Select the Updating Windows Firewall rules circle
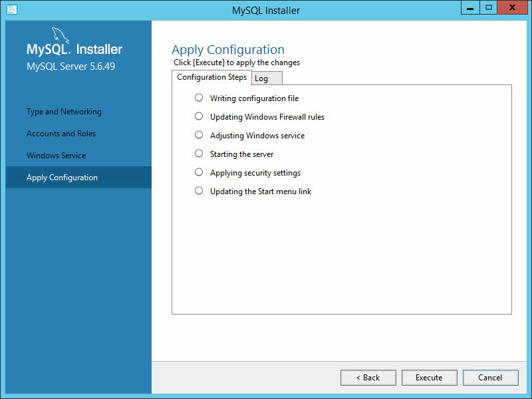The image size is (532, 399). coord(199,116)
